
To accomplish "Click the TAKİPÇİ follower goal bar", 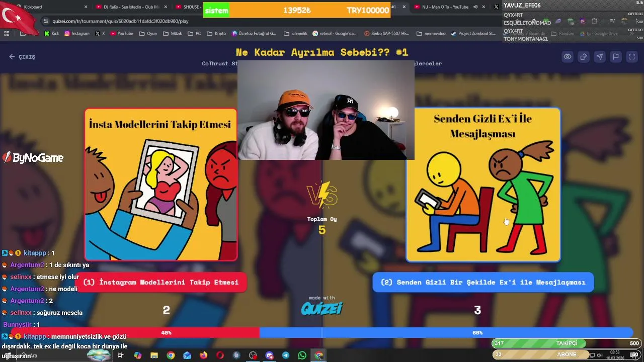I will click(x=567, y=343).
